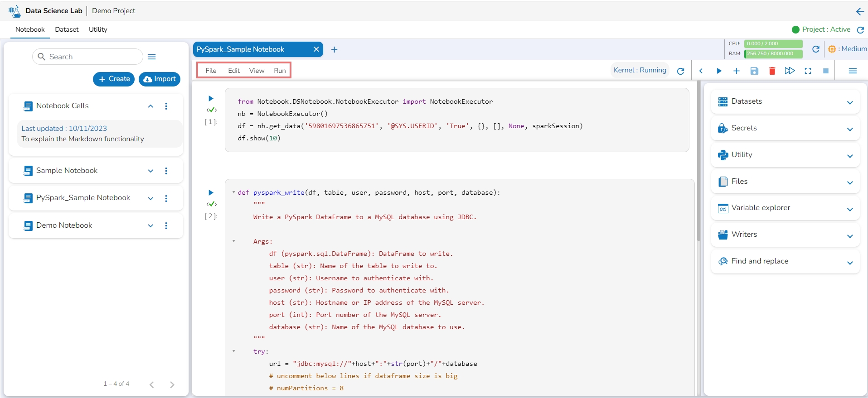Click the run all cells icon

(x=790, y=71)
